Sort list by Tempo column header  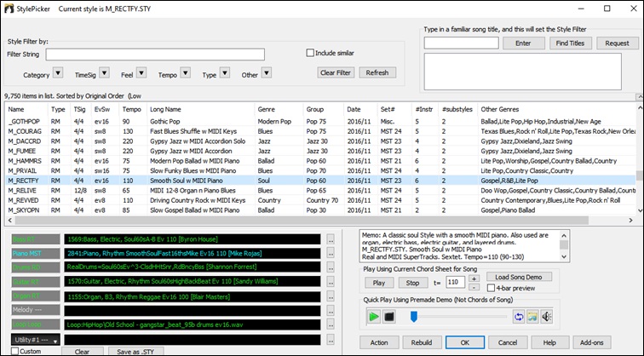133,109
